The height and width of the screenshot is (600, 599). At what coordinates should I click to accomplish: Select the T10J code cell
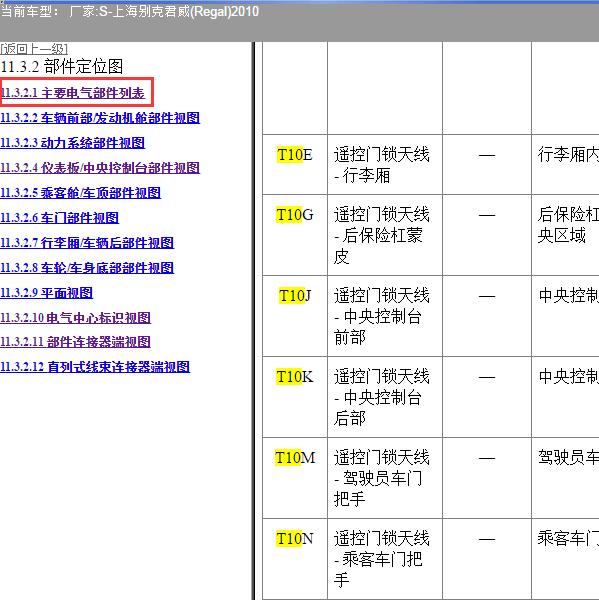click(295, 316)
